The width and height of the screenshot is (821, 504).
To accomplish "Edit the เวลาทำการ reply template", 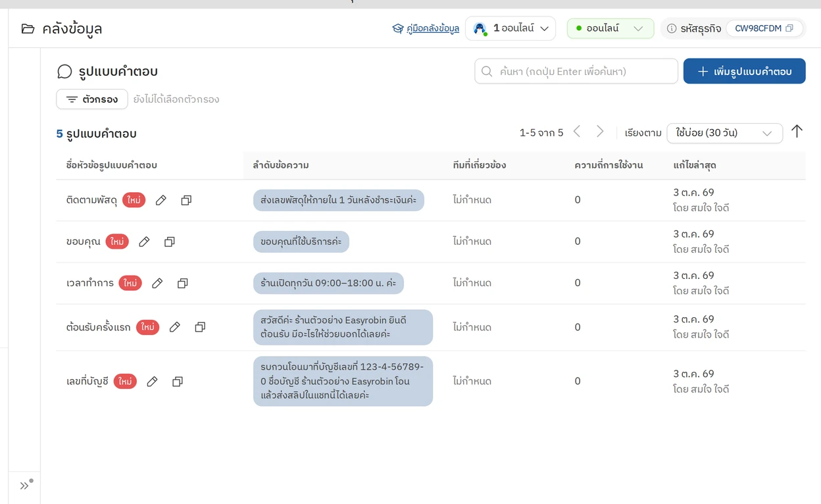I will tap(157, 283).
